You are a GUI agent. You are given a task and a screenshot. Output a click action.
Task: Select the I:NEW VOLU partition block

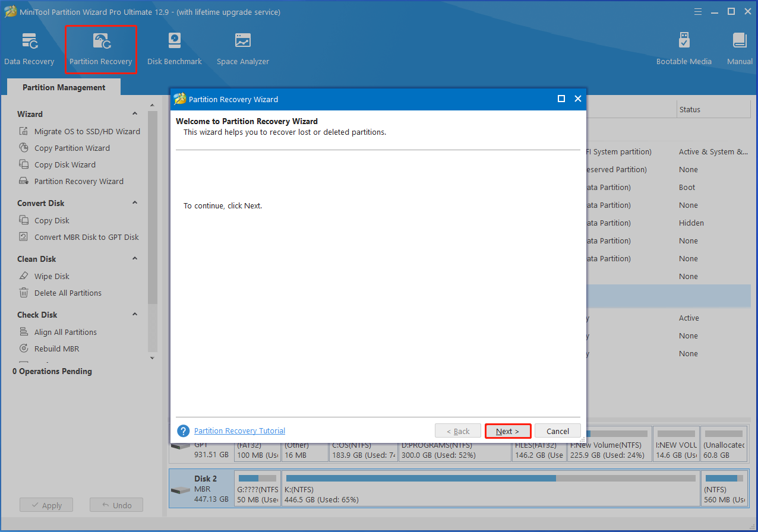tap(676, 444)
